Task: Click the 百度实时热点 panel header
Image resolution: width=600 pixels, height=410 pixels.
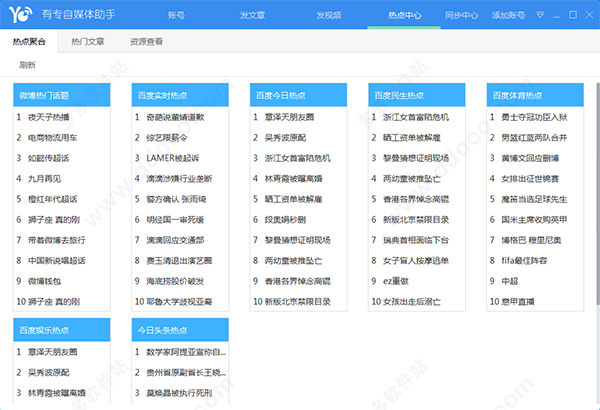Action: 180,95
